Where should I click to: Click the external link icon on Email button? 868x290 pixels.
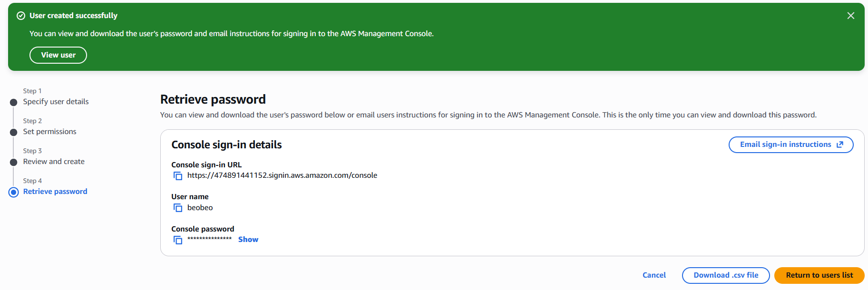click(x=840, y=145)
